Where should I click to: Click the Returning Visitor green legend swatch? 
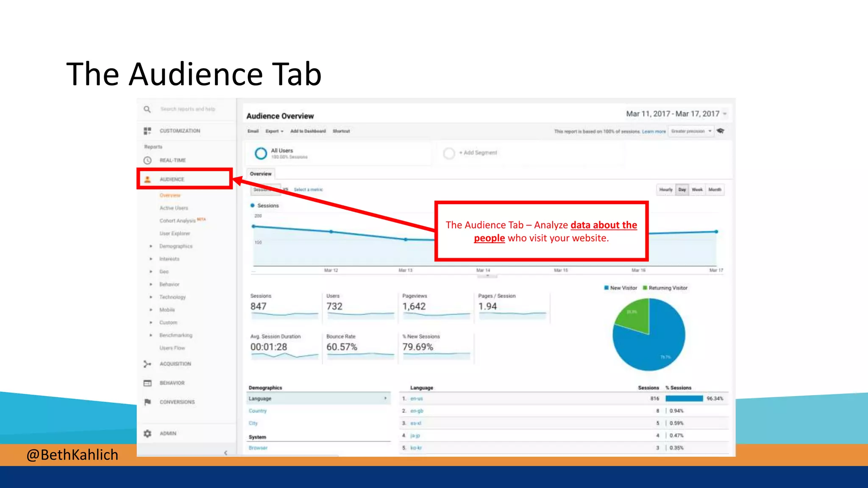pyautogui.click(x=645, y=288)
